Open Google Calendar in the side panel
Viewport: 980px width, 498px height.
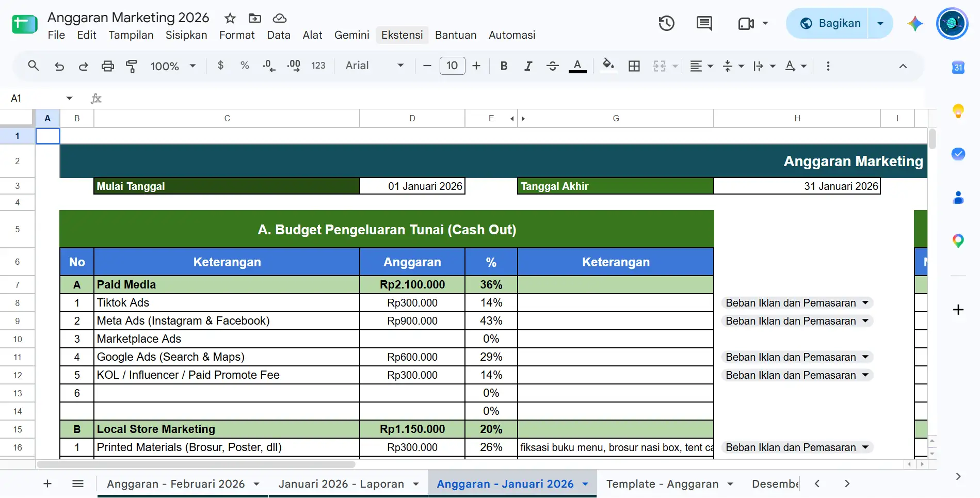click(958, 68)
